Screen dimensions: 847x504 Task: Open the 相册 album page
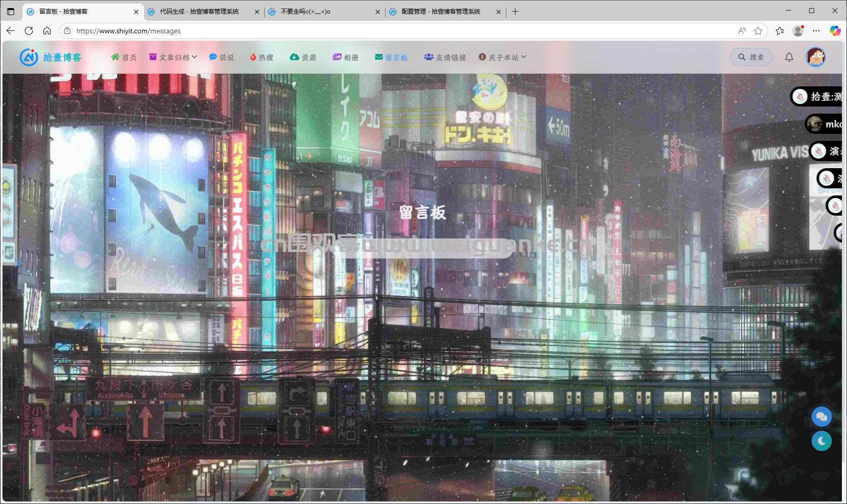(346, 57)
